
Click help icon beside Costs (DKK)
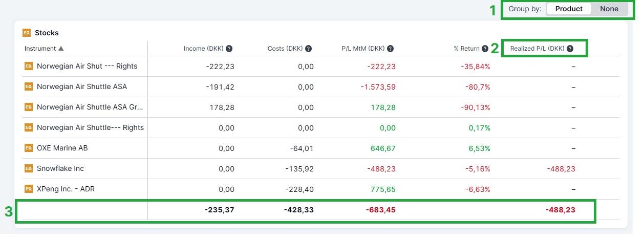tap(309, 49)
